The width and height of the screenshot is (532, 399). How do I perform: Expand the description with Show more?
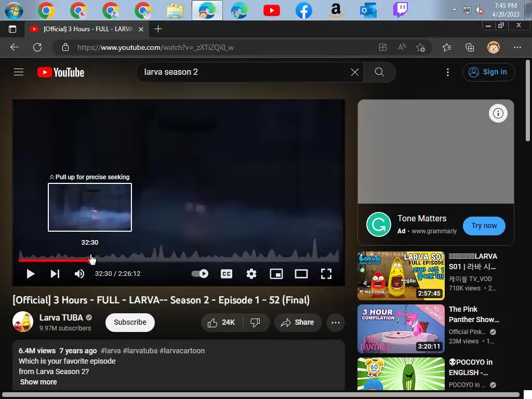(x=38, y=382)
